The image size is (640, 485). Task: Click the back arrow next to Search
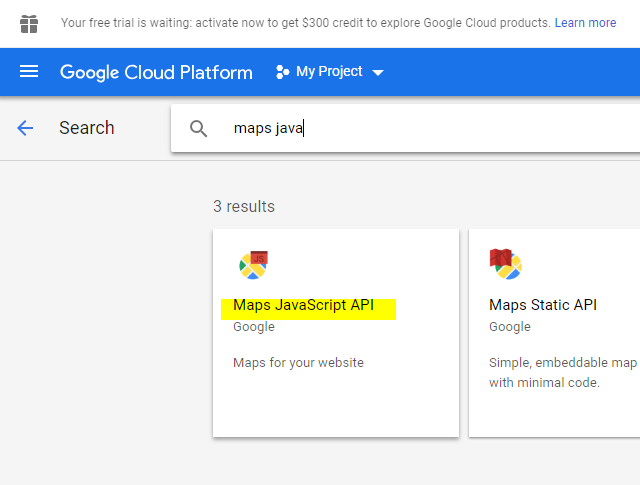coord(25,128)
